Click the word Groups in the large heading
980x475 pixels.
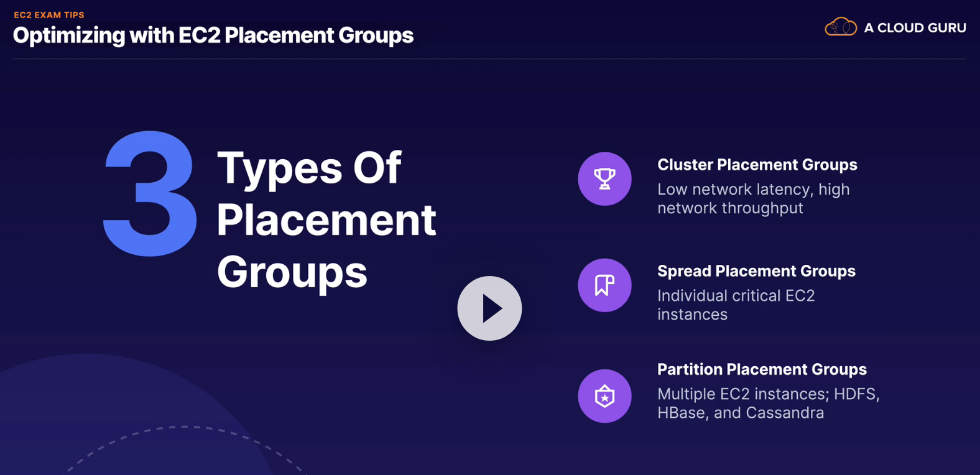point(292,272)
